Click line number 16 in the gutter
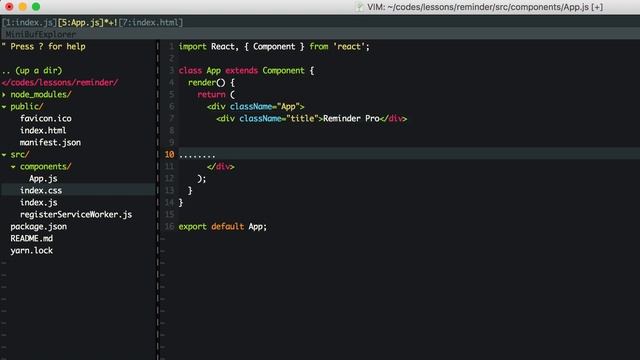 [169, 227]
